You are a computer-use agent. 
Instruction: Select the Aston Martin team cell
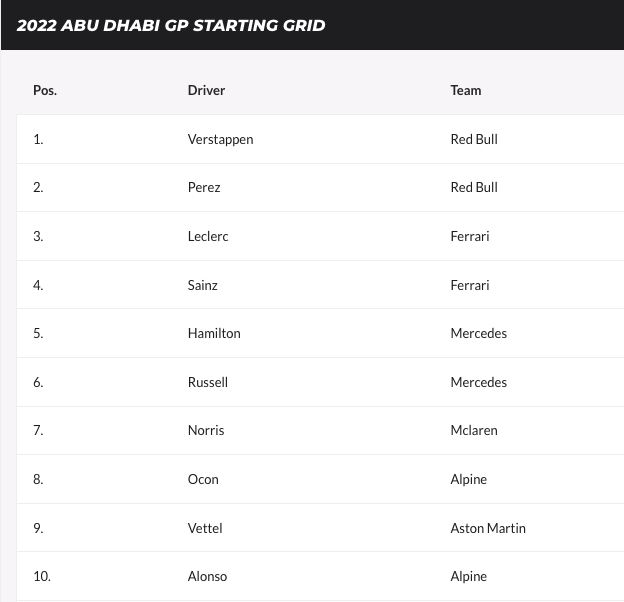click(x=488, y=528)
